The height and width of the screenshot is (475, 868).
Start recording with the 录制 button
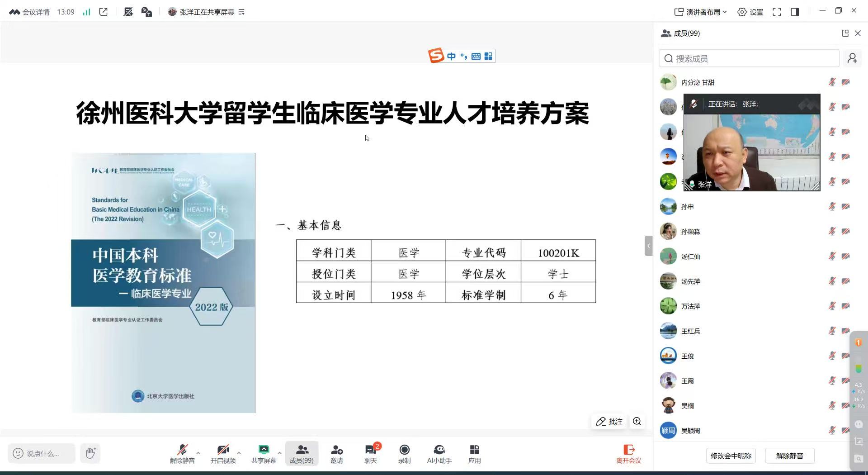pos(404,454)
